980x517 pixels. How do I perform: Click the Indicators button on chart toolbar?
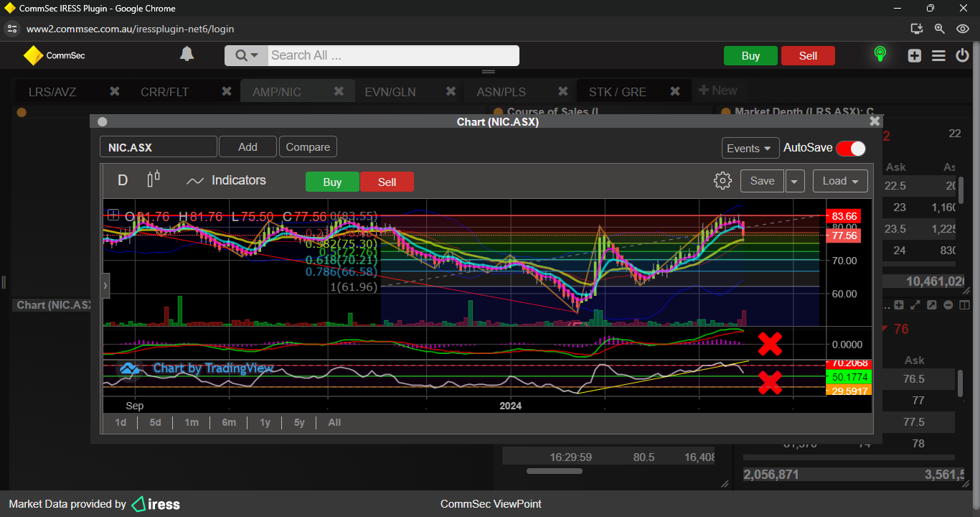point(226,180)
